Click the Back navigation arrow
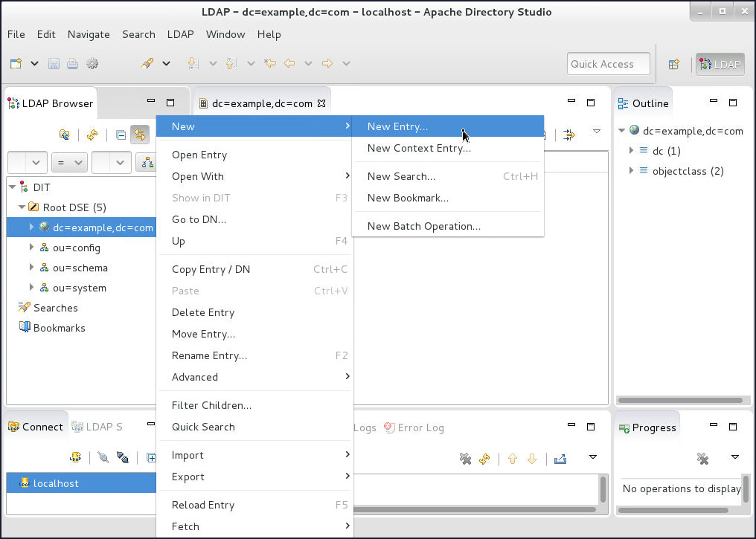This screenshot has height=539, width=756. tap(289, 64)
